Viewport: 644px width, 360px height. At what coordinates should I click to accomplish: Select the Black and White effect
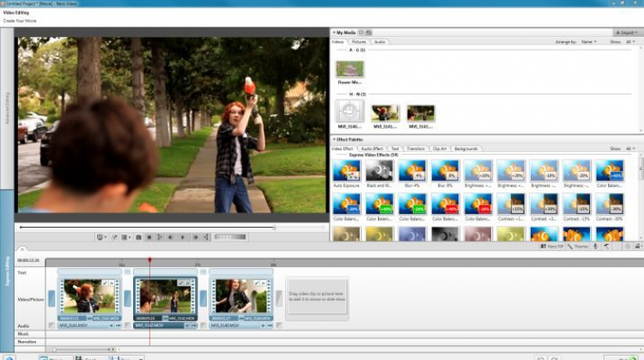point(379,170)
